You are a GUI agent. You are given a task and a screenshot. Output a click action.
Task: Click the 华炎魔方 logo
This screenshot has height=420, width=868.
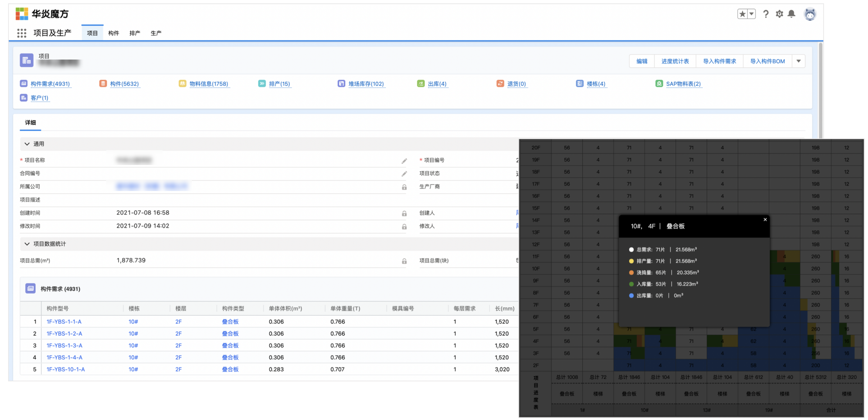pyautogui.click(x=42, y=14)
